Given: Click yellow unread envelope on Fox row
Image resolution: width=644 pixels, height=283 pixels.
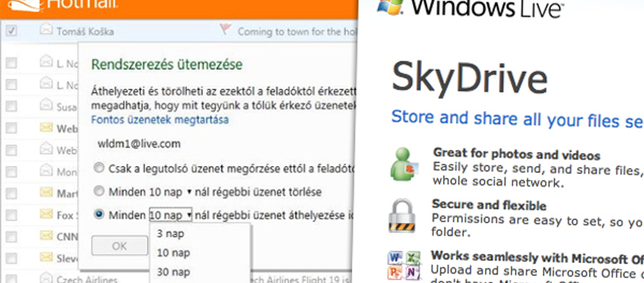Looking at the screenshot, I should [x=47, y=214].
